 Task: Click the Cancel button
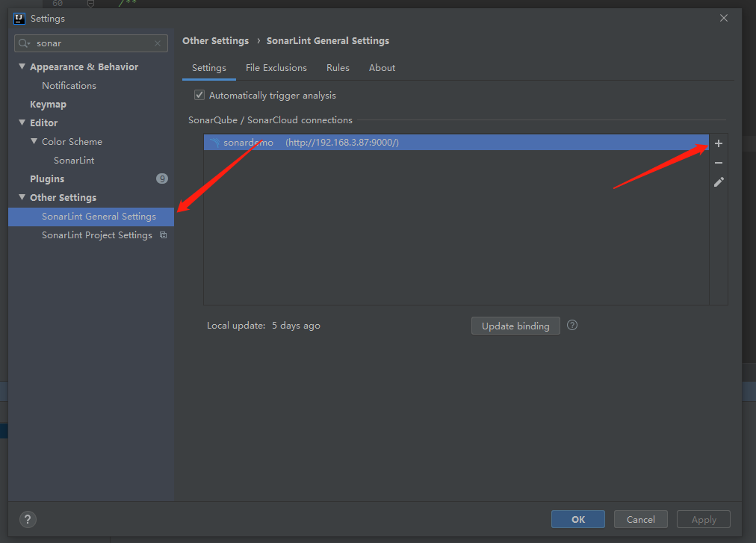click(x=641, y=519)
